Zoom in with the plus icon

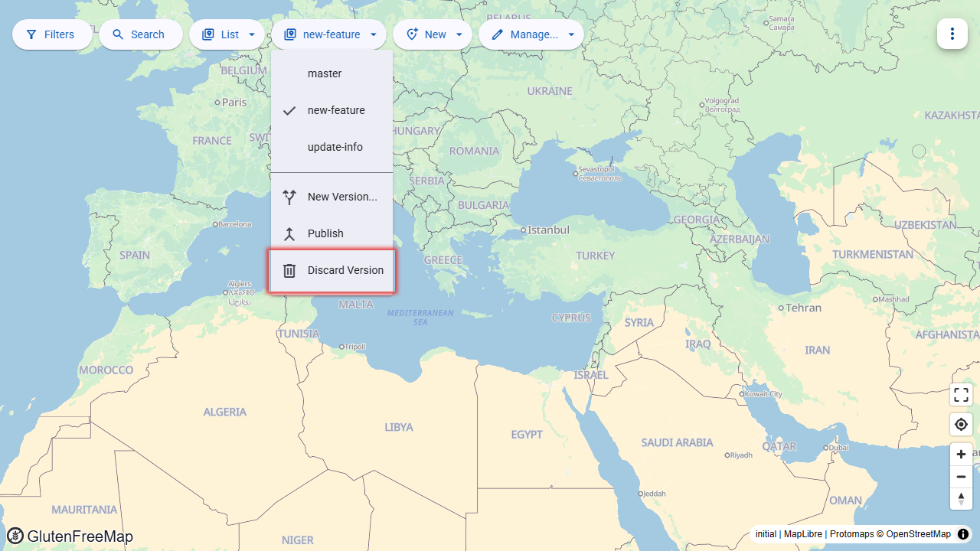[961, 454]
